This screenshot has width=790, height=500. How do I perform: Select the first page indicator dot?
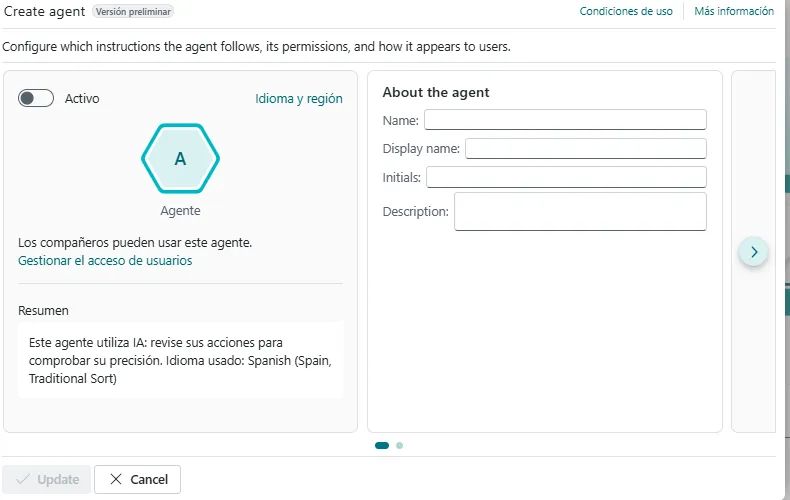point(382,446)
